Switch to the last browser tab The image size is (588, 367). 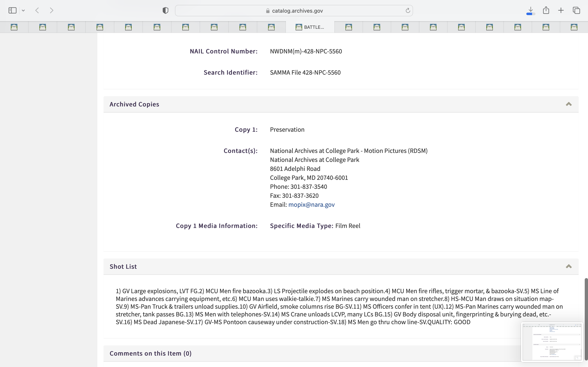(x=574, y=27)
